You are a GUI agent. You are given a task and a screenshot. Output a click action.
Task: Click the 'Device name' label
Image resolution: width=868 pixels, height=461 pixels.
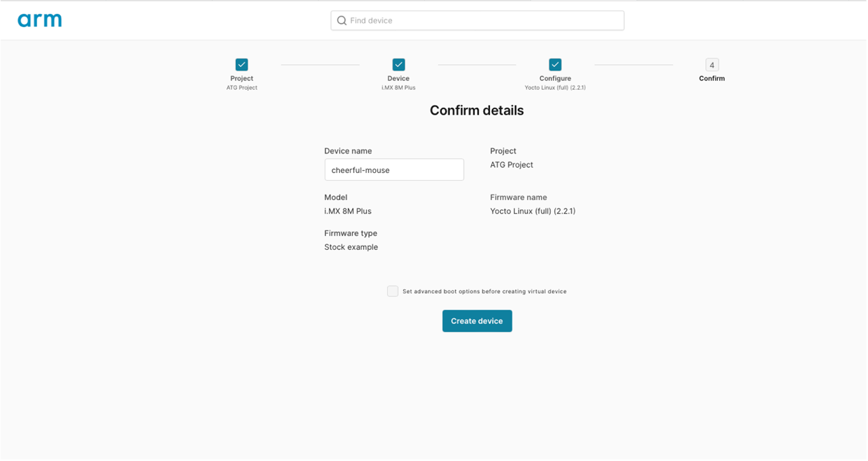pyautogui.click(x=348, y=151)
